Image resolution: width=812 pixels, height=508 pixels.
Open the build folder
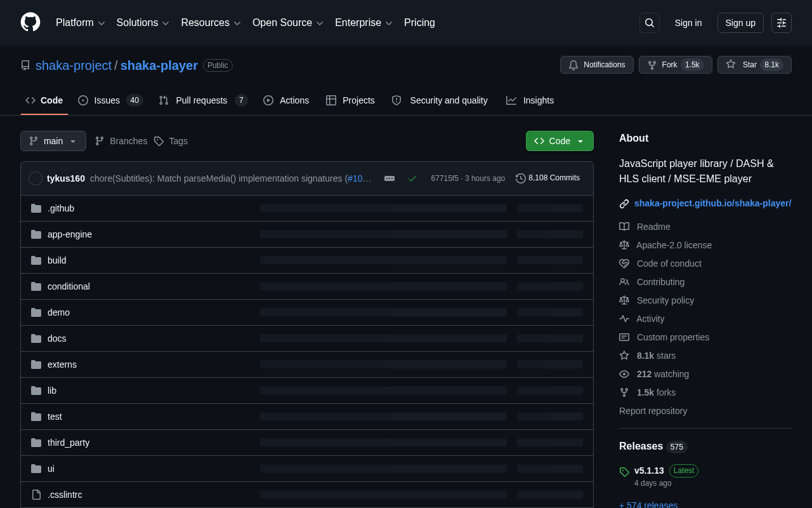tap(57, 260)
